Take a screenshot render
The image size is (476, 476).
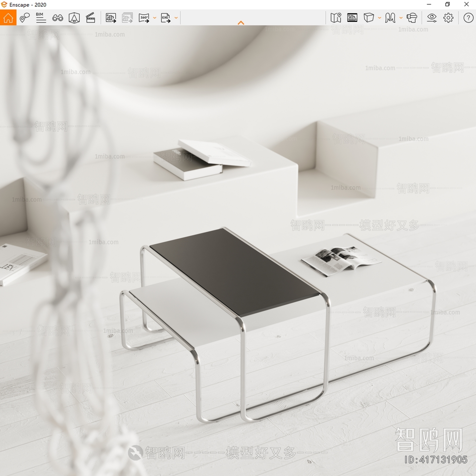[111, 18]
